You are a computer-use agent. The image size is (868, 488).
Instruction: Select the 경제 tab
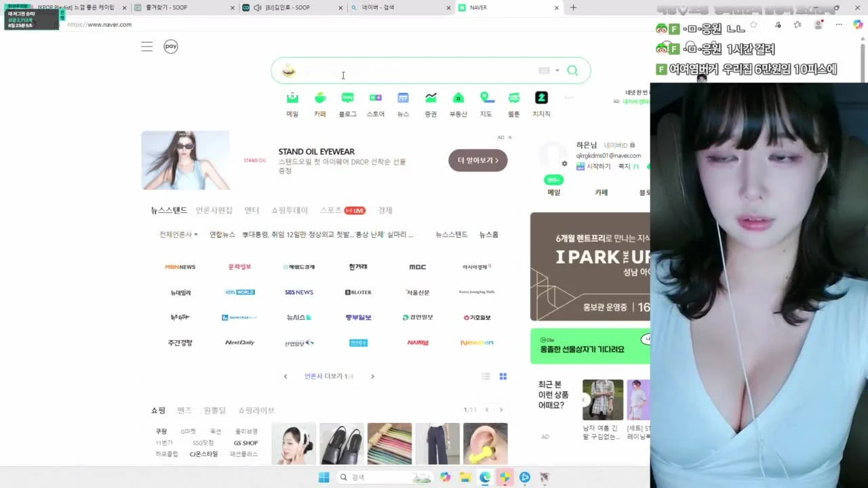[x=385, y=210]
